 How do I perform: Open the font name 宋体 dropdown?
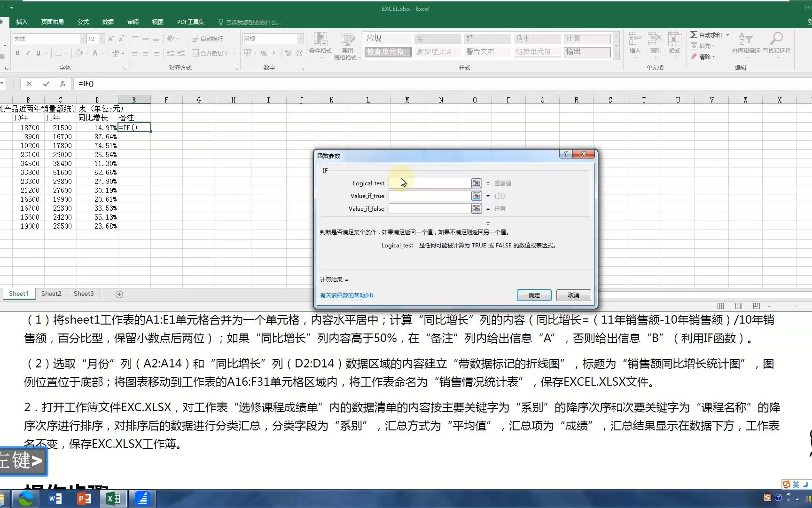point(83,39)
